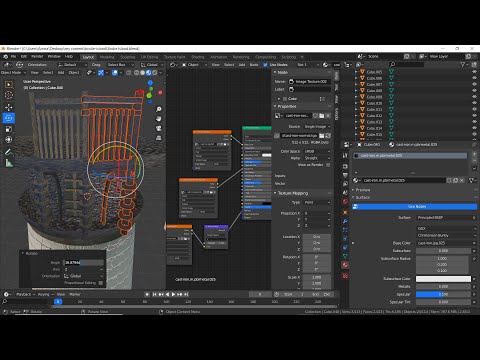This screenshot has width=480, height=360.
Task: Open the Source Single Image dropdown
Action: click(317, 127)
